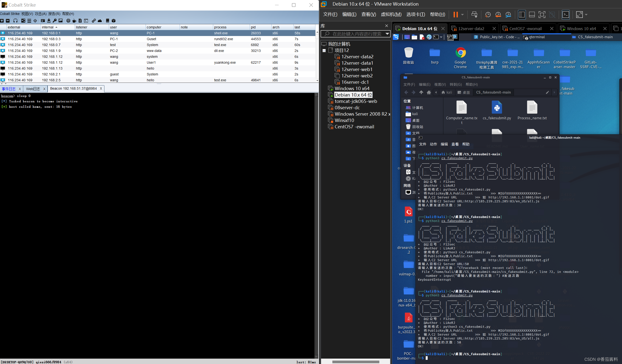Viewport: 622px width, 364px height.
Task: Toggle the thumbnail bar view in VMware toolbar
Action: pos(532,14)
